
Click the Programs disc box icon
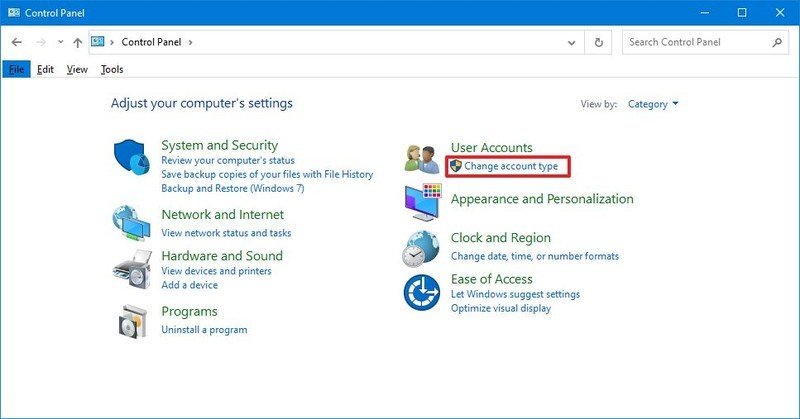[x=133, y=322]
